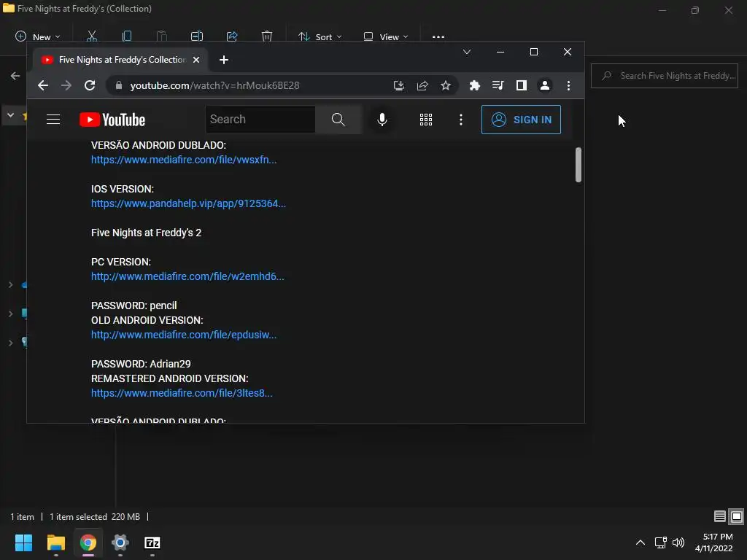Toggle Chrome side panel icon
This screenshot has height=560, width=747.
click(521, 85)
